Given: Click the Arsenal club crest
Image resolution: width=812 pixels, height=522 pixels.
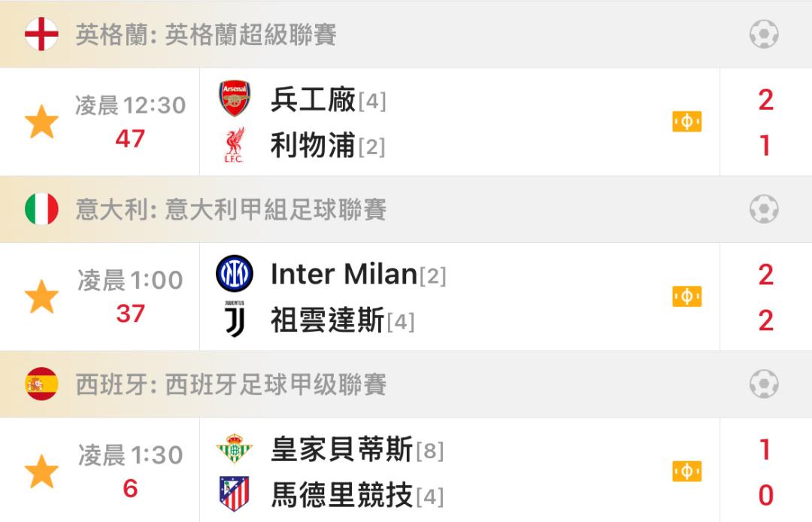Looking at the screenshot, I should 235,99.
